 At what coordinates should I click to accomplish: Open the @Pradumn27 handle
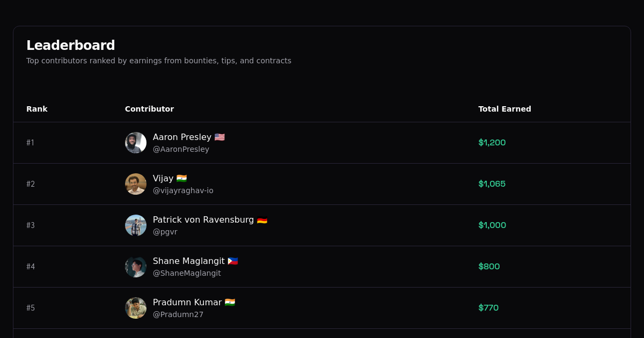coord(178,314)
